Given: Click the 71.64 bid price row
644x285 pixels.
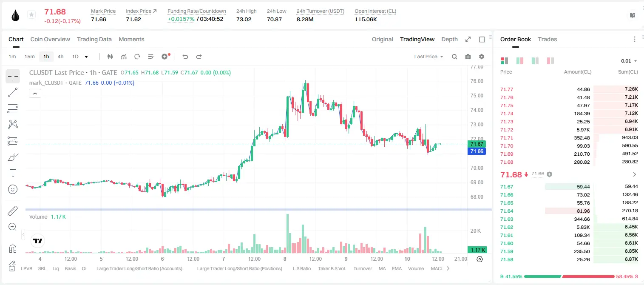Looking at the screenshot, I should coord(569,211).
